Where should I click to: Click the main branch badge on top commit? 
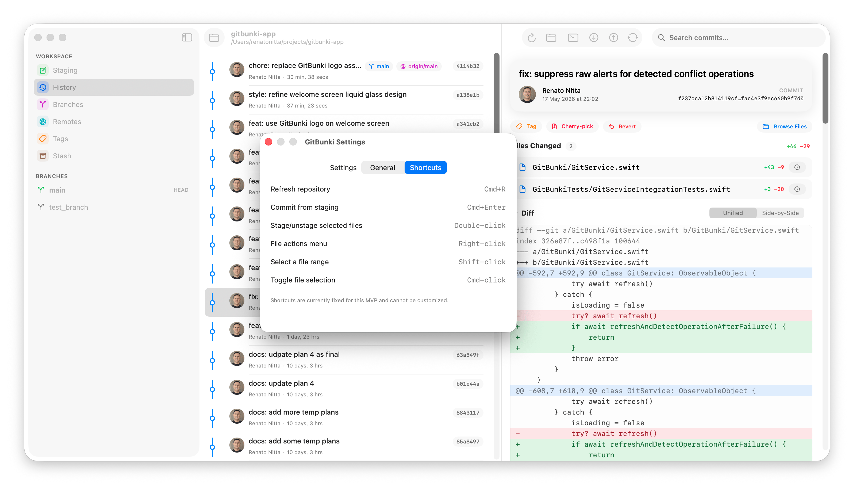(379, 66)
